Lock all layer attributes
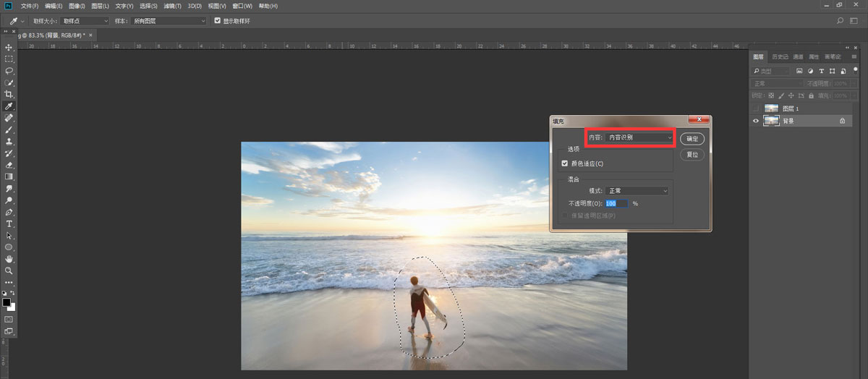868x379 pixels. pyautogui.click(x=812, y=95)
